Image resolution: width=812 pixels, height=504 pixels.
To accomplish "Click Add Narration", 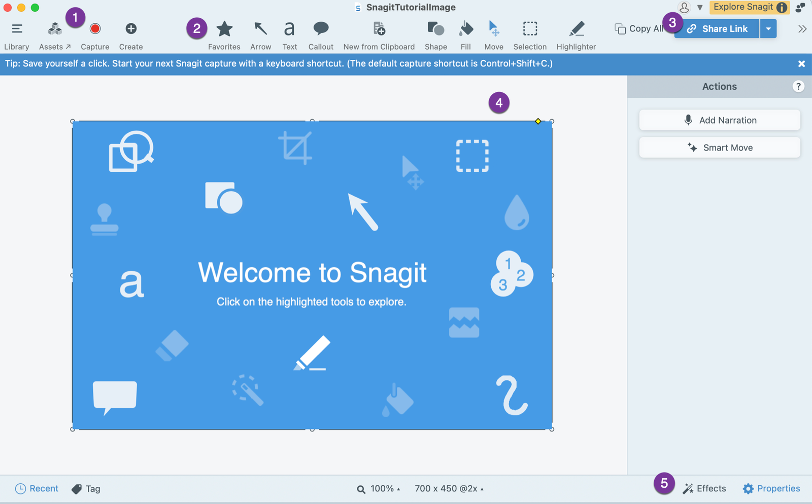I will (x=720, y=120).
